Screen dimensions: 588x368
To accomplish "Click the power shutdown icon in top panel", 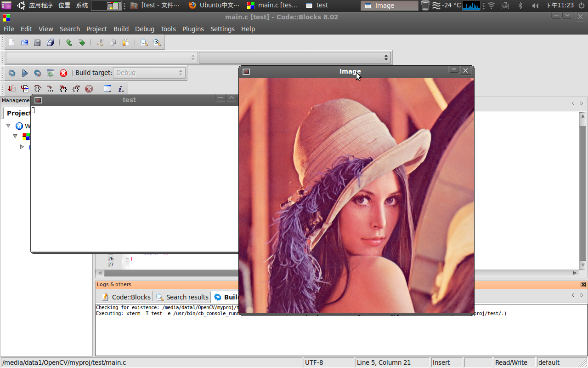I will (582, 6).
